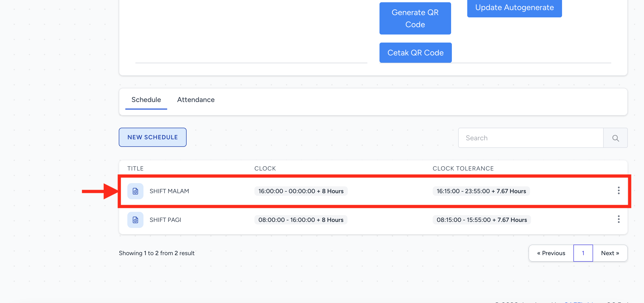Switch to the Attendance tab

coord(196,100)
